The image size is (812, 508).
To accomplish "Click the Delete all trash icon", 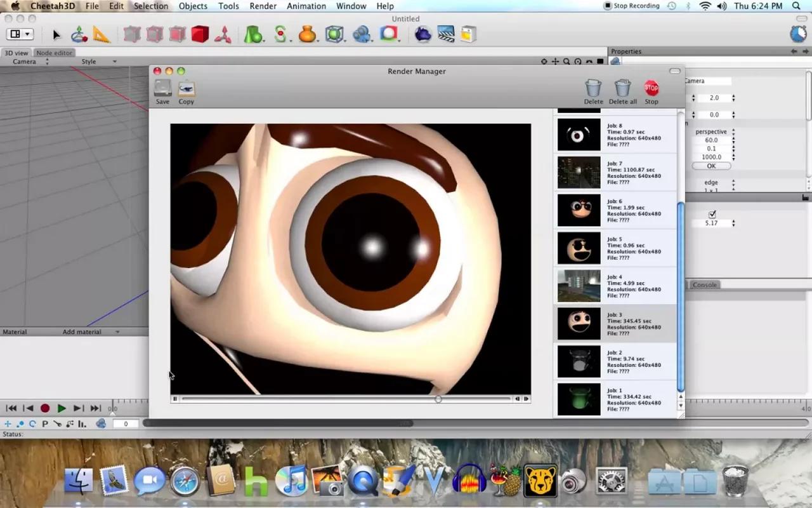I will (622, 89).
